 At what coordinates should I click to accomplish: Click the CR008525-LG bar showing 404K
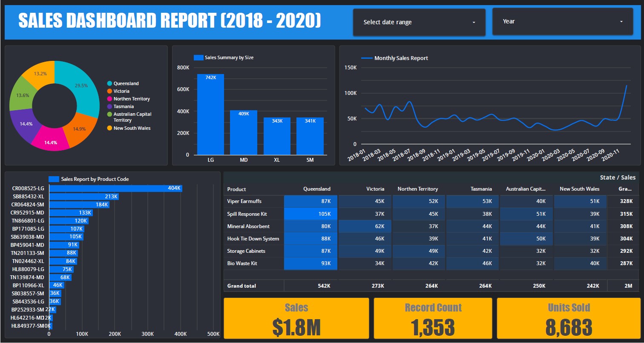click(115, 188)
